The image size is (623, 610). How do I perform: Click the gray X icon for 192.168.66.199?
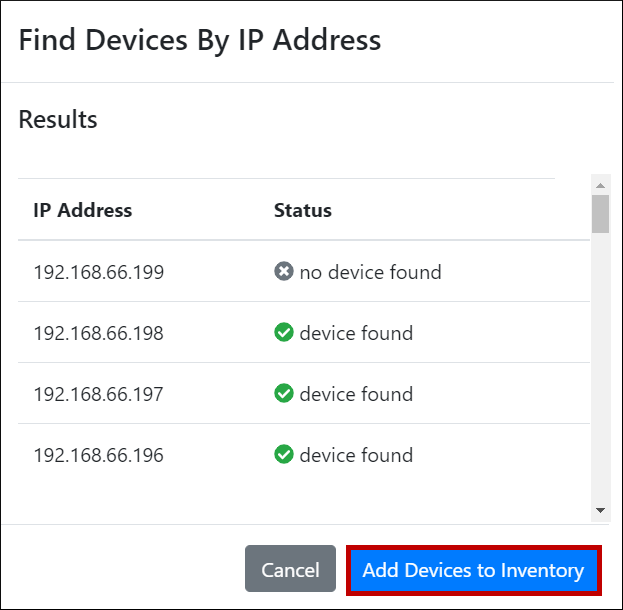284,272
